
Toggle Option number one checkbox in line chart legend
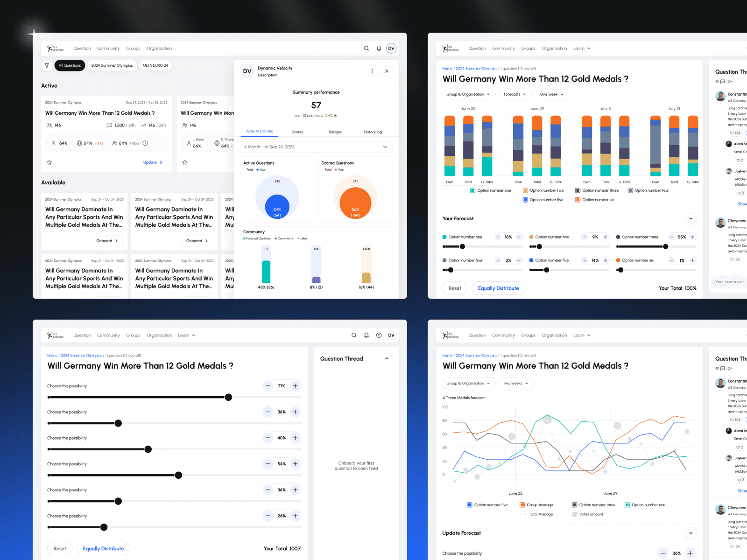tap(627, 505)
